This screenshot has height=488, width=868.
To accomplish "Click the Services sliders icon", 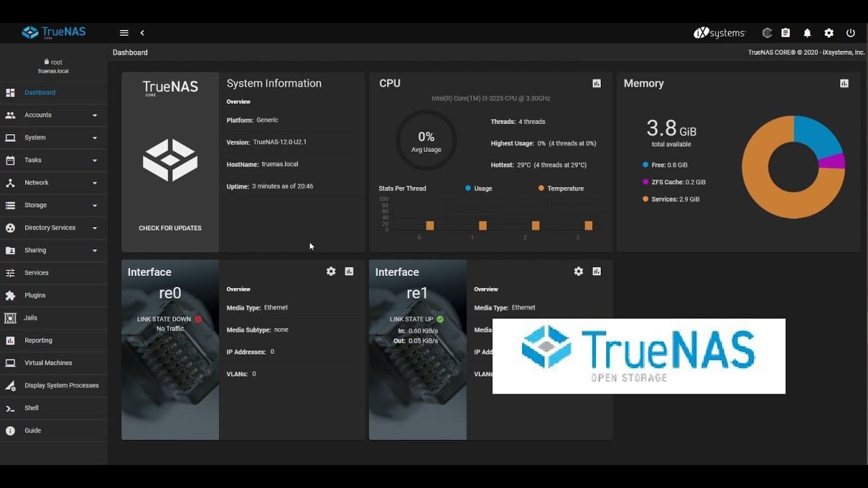I will [10, 273].
